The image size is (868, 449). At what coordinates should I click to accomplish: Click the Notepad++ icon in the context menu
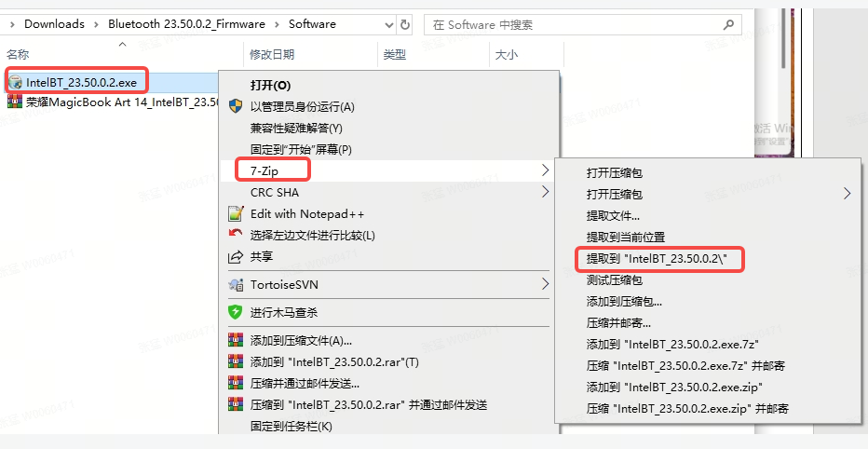tap(236, 213)
